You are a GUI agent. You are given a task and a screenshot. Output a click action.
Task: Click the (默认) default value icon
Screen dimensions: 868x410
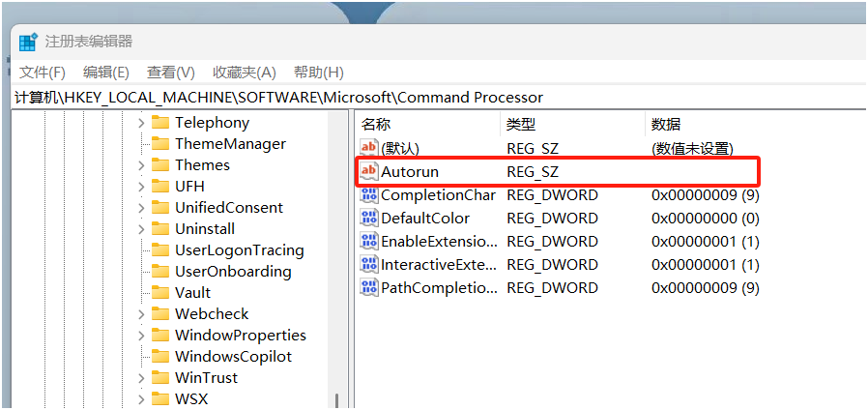[x=368, y=148]
